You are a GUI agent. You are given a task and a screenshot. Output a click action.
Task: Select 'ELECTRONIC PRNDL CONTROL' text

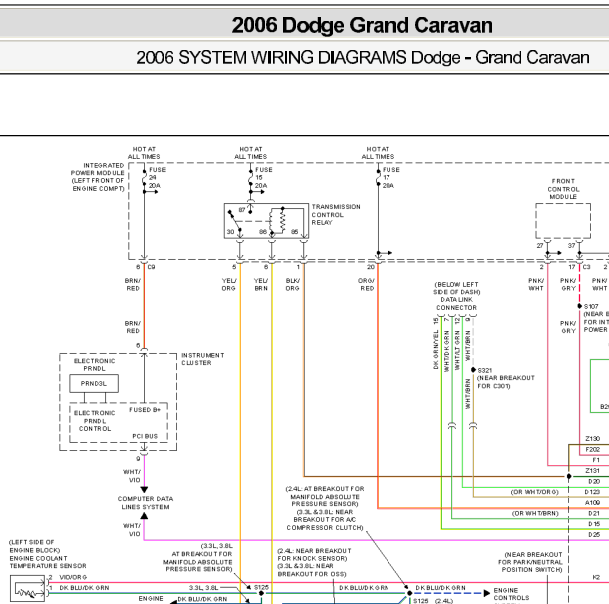pyautogui.click(x=94, y=421)
